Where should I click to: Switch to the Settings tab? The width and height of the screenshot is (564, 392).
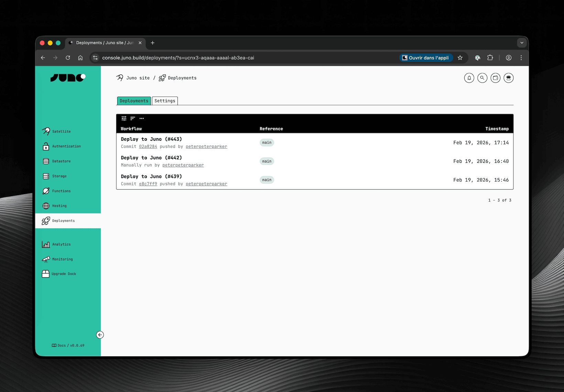pyautogui.click(x=164, y=101)
